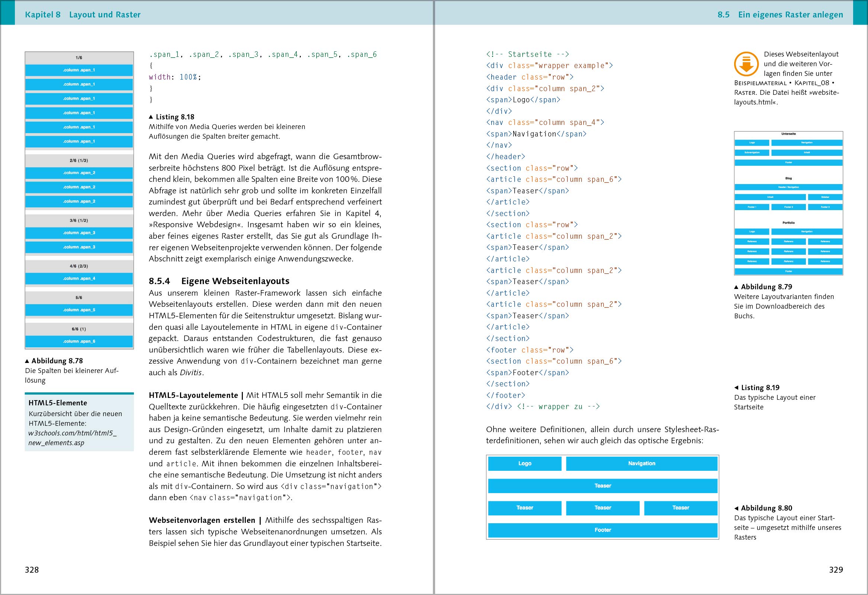Image resolution: width=868 pixels, height=595 pixels.
Task: Click the "2/6 (1/3)" group header
Action: [x=79, y=161]
